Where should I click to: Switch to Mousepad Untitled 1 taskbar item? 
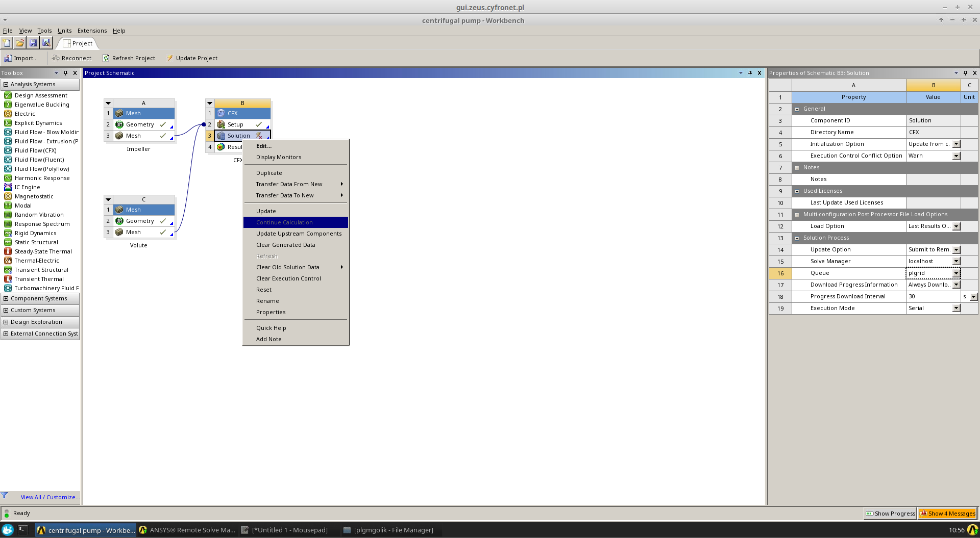click(x=285, y=530)
